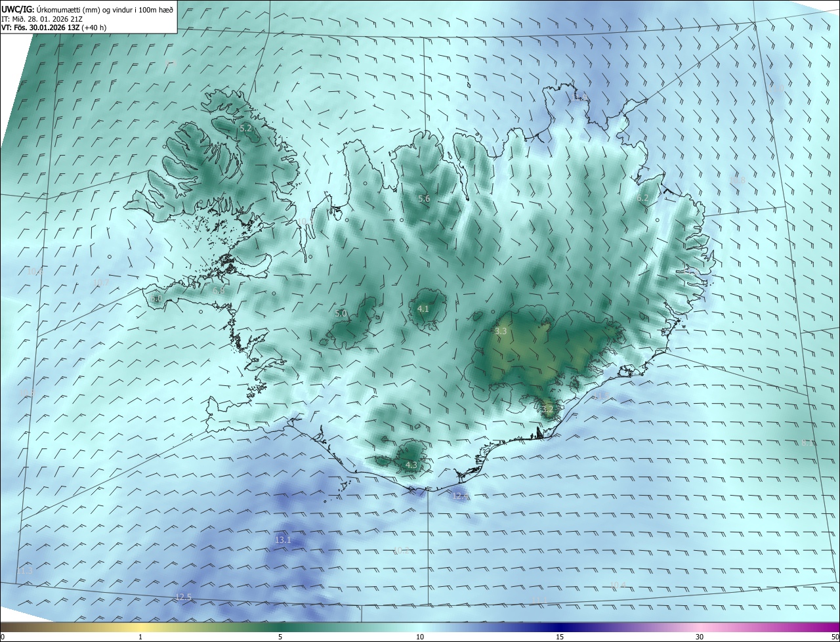The image size is (840, 642).
Task: Click the 13.1 value over the ocean
Action: tap(283, 540)
